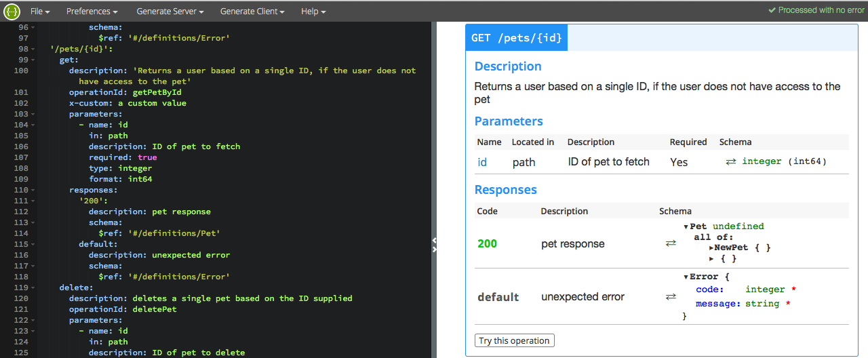The height and width of the screenshot is (358, 868).
Task: Fold the responses block at line 110
Action: [33, 191]
